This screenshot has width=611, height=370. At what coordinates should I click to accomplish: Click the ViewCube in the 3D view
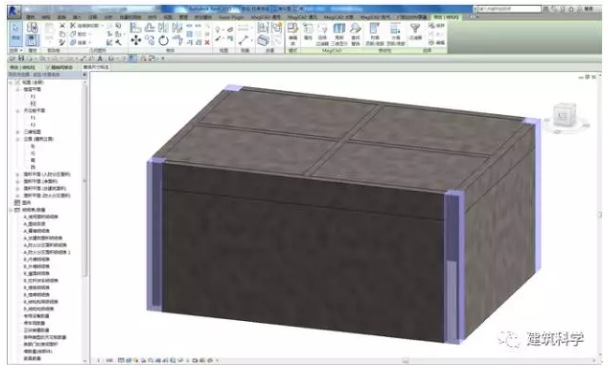click(564, 115)
